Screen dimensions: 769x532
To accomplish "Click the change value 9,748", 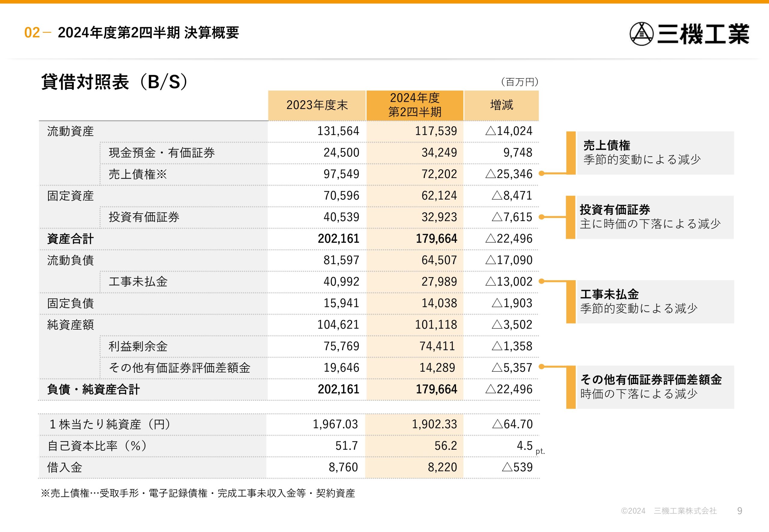I will [x=518, y=153].
